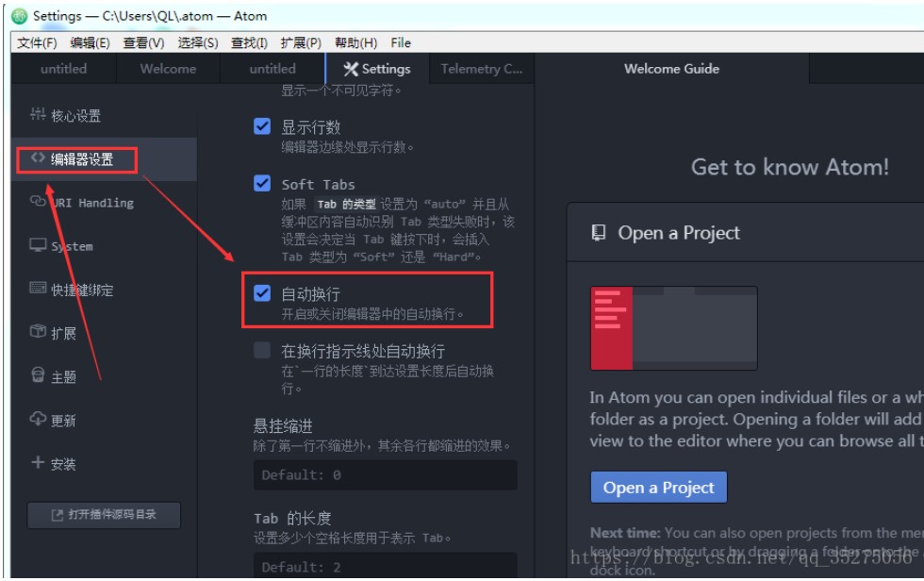Open the 扩展(P) menu

click(301, 42)
